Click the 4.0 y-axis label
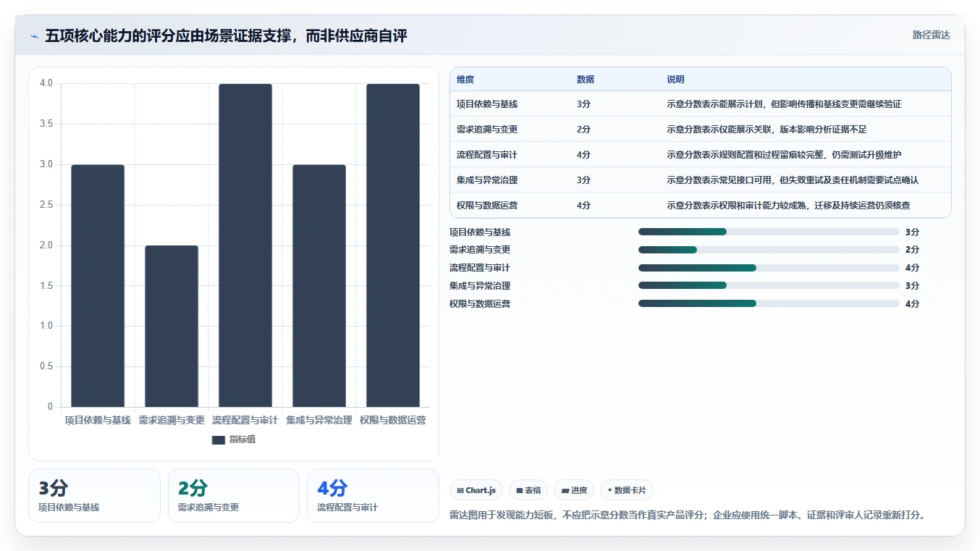The height and width of the screenshot is (551, 980). coord(47,83)
